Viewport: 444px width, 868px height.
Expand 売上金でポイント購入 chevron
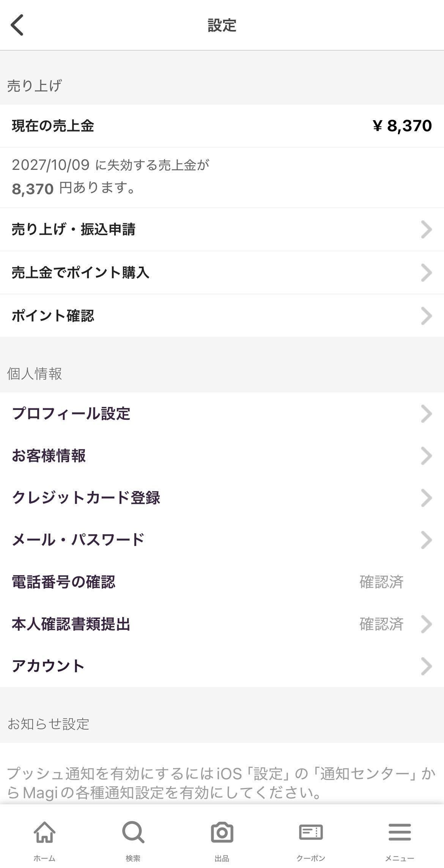[x=426, y=273]
